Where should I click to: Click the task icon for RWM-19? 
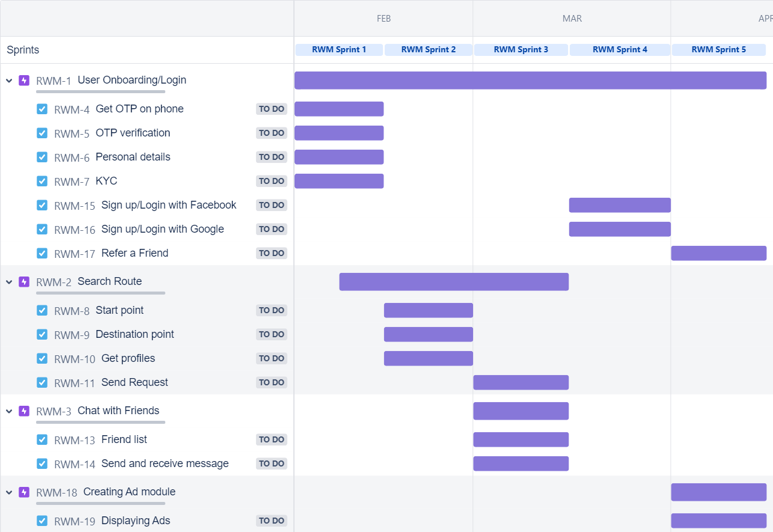coord(42,521)
